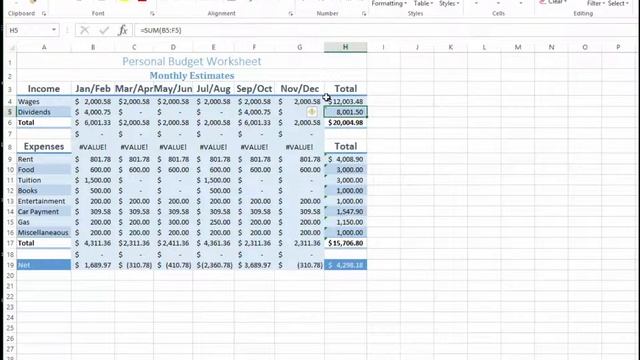Click the $15,706.80 expenses total cell
The height and width of the screenshot is (360, 640).
(x=346, y=243)
